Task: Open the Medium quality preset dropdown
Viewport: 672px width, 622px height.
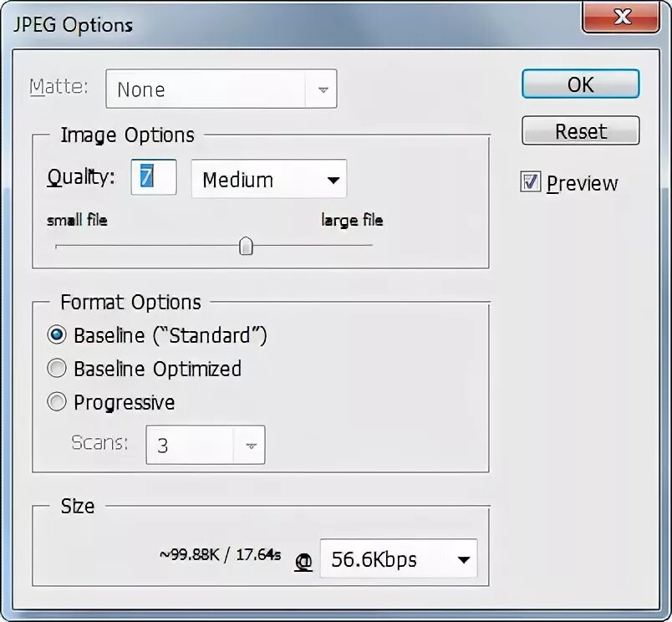Action: (x=268, y=179)
